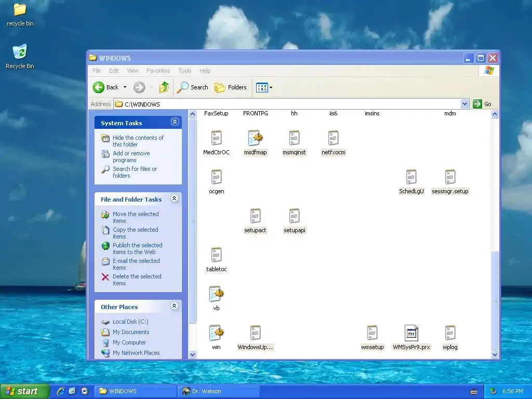This screenshot has width=532, height=399.
Task: Open the Favorites menu
Action: click(x=158, y=71)
